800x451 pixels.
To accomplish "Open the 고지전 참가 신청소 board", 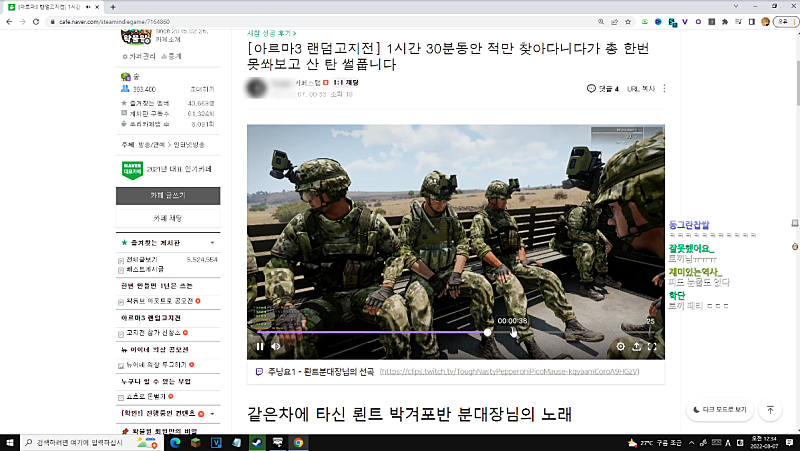I will (153, 333).
